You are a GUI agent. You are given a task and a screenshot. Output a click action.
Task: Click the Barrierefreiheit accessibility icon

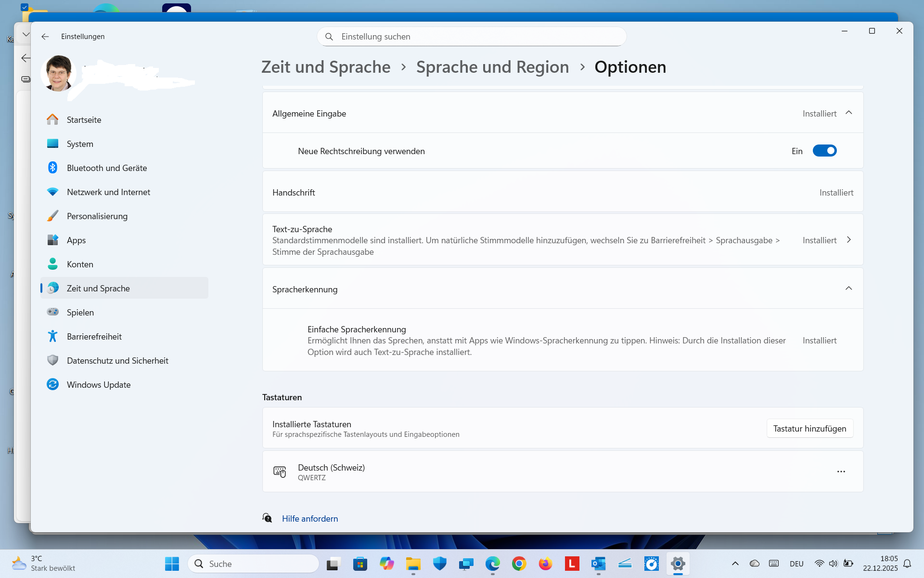tap(52, 336)
